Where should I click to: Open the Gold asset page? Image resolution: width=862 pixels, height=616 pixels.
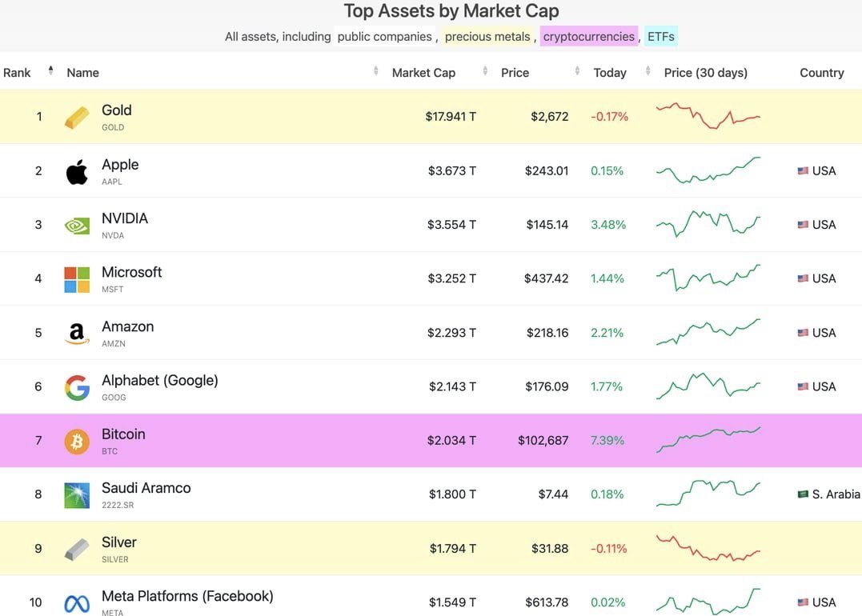tap(117, 110)
